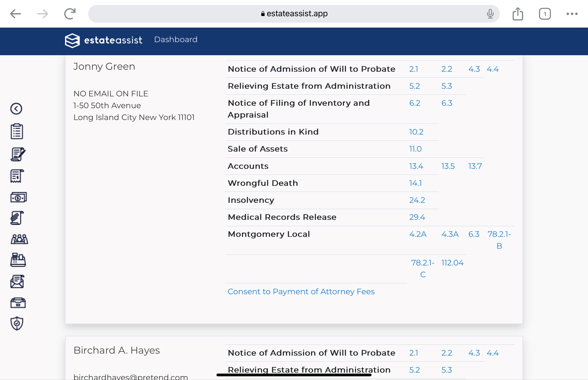This screenshot has height=380, width=588.
Task: Open the archive box sidebar icon
Action: (x=18, y=303)
